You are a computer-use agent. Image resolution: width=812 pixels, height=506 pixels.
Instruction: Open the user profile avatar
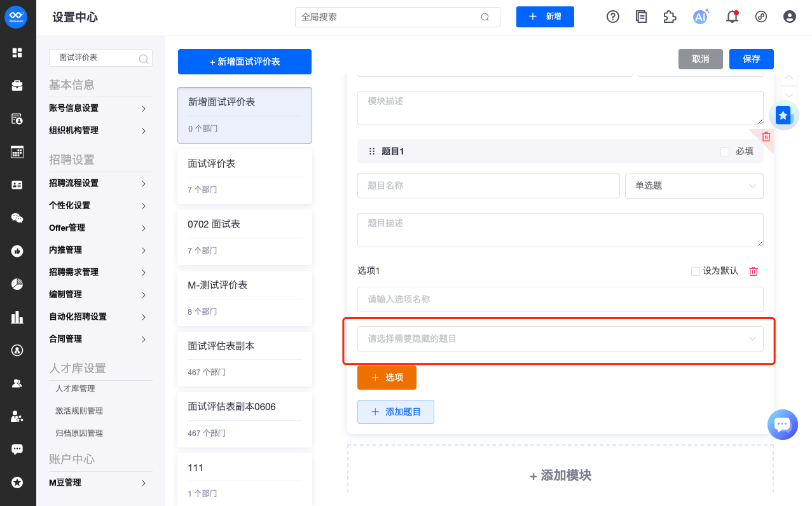[790, 17]
